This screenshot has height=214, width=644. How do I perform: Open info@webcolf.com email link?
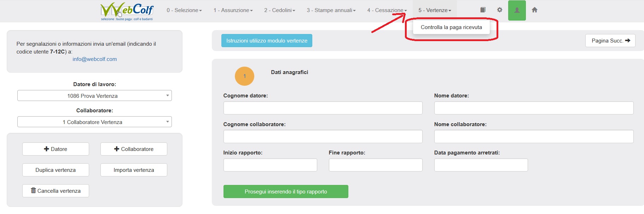95,59
